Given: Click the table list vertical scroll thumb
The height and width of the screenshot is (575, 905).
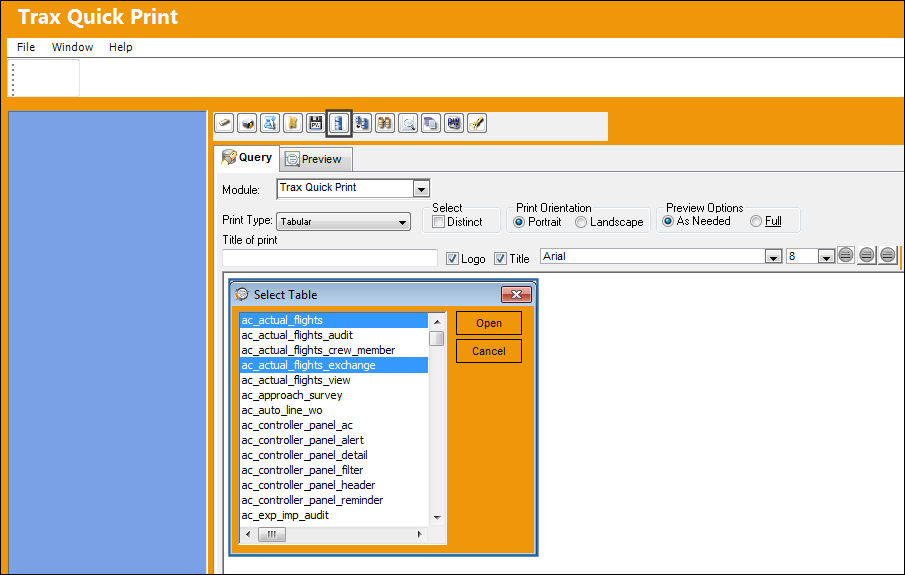Looking at the screenshot, I should [437, 338].
